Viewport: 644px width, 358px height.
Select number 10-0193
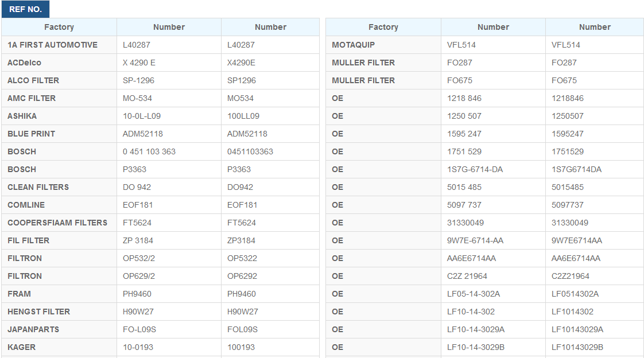(138, 347)
